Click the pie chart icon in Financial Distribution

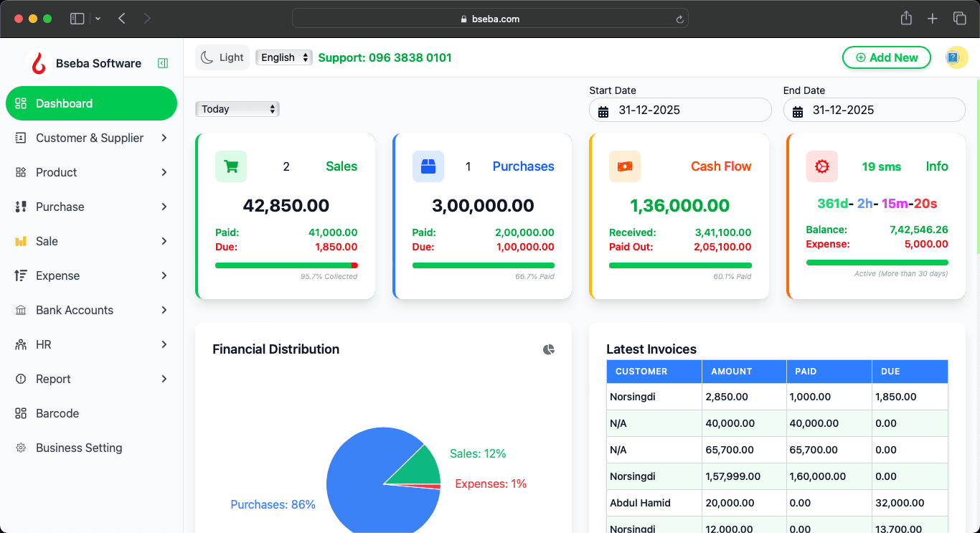tap(549, 349)
